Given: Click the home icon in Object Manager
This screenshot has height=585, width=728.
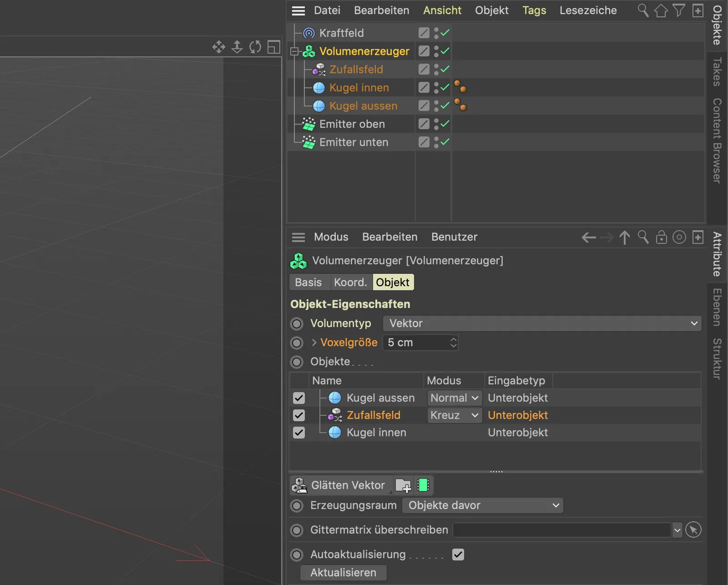Looking at the screenshot, I should [661, 10].
